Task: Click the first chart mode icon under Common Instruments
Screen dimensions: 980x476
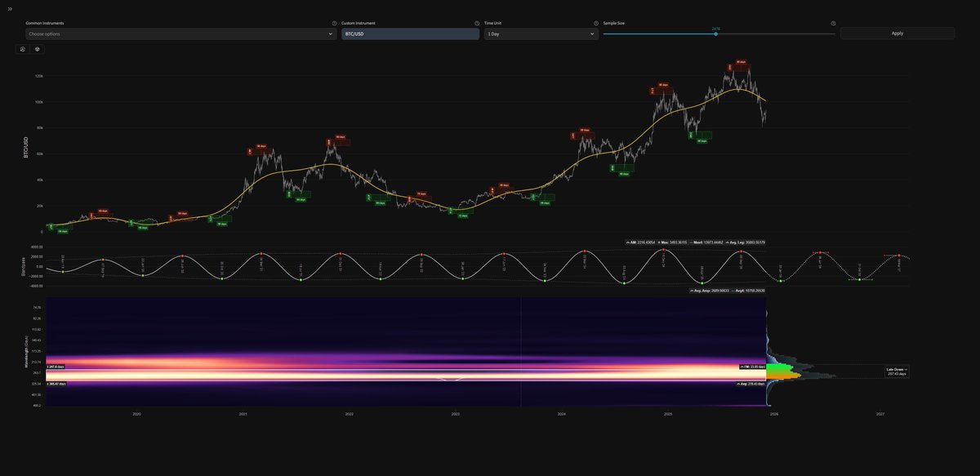Action: [22, 49]
